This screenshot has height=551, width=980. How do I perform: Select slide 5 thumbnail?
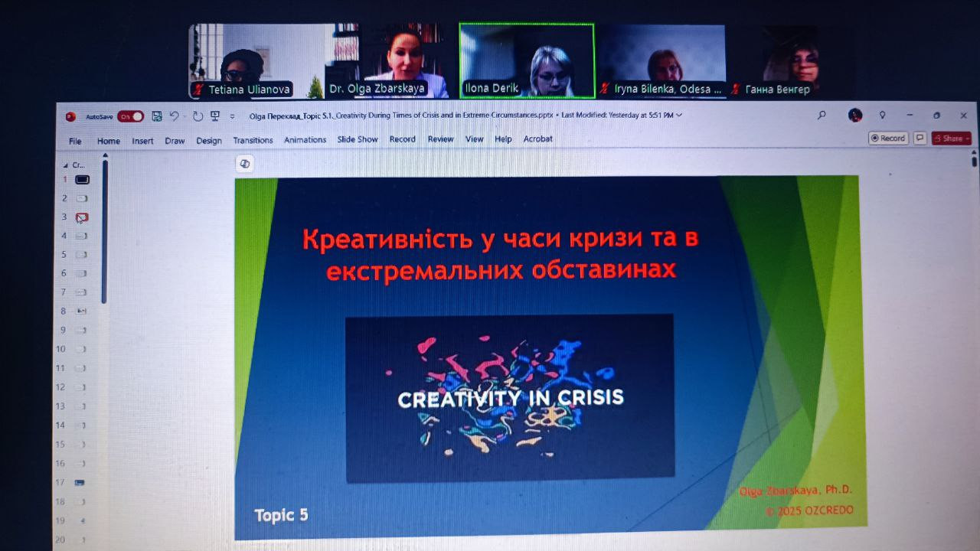(x=81, y=255)
